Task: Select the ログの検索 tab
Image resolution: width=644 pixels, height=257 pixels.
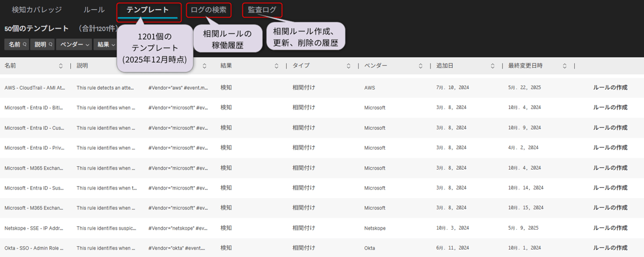Action: (x=208, y=10)
